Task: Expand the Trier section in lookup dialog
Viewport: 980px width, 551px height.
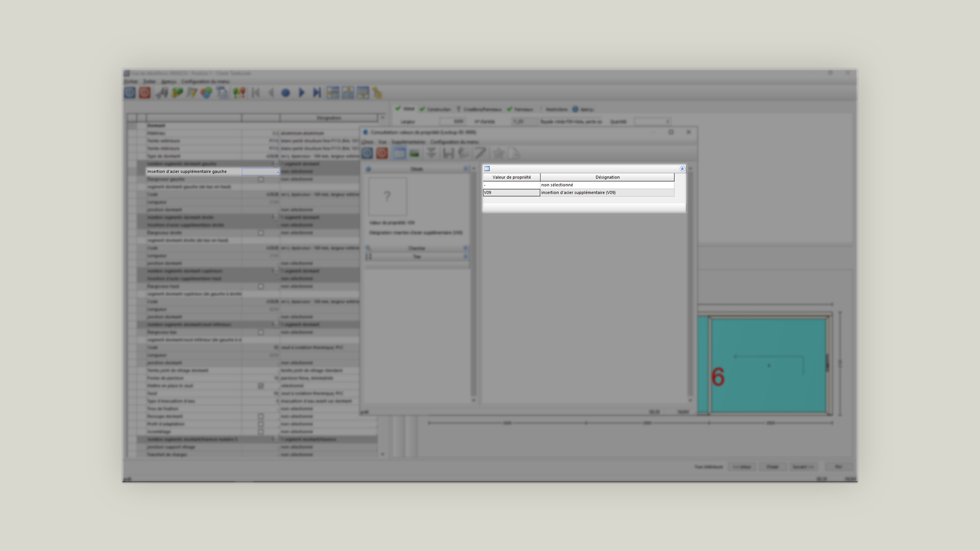Action: coord(416,257)
